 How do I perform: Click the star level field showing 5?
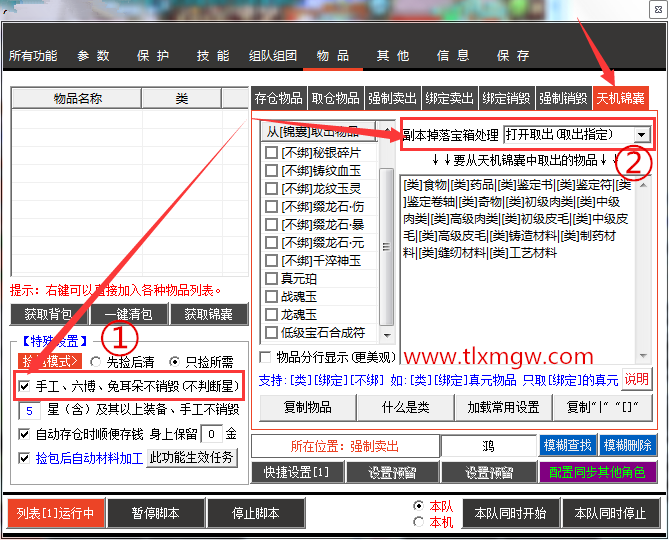click(29, 411)
